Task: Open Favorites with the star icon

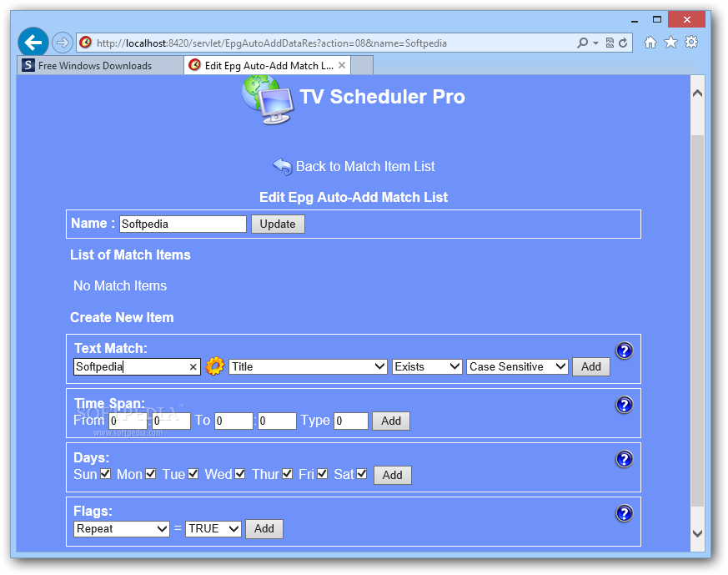Action: (x=671, y=43)
